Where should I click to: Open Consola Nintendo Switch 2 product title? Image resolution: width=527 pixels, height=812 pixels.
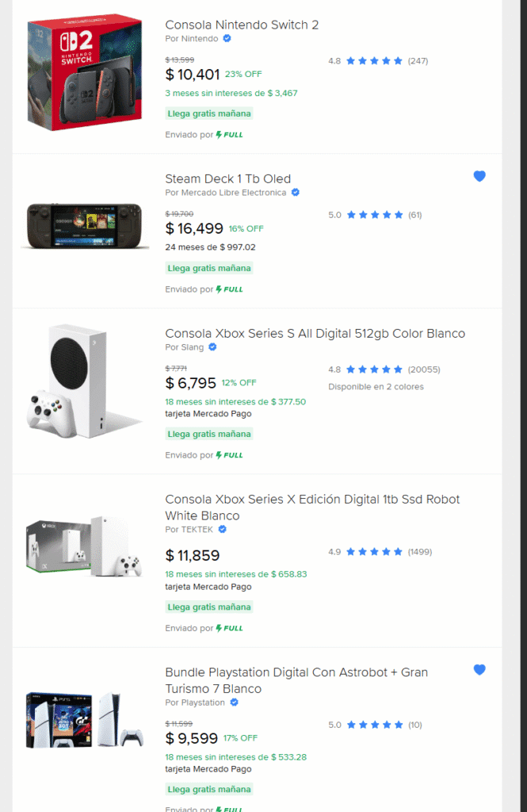[242, 25]
